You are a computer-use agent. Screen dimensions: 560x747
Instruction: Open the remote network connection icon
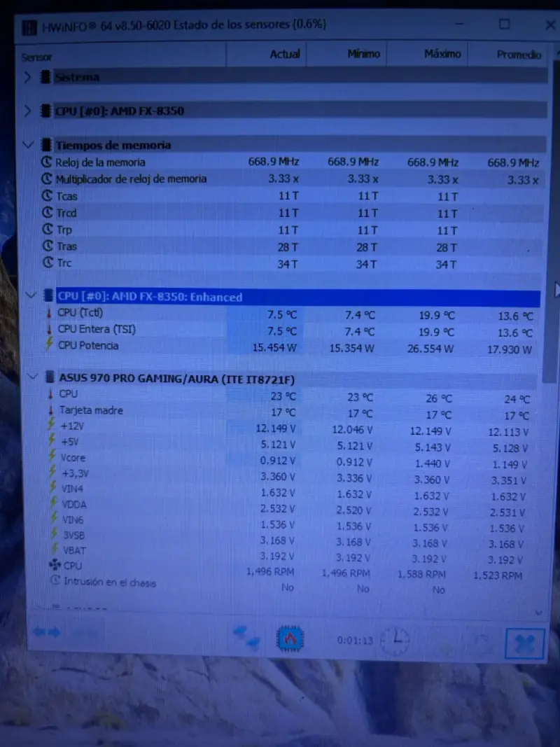(246, 637)
